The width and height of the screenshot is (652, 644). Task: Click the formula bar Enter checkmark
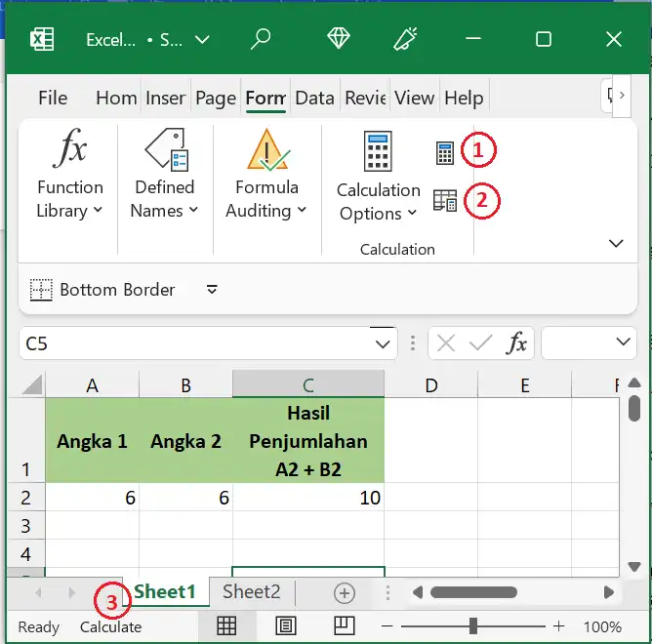pos(480,343)
